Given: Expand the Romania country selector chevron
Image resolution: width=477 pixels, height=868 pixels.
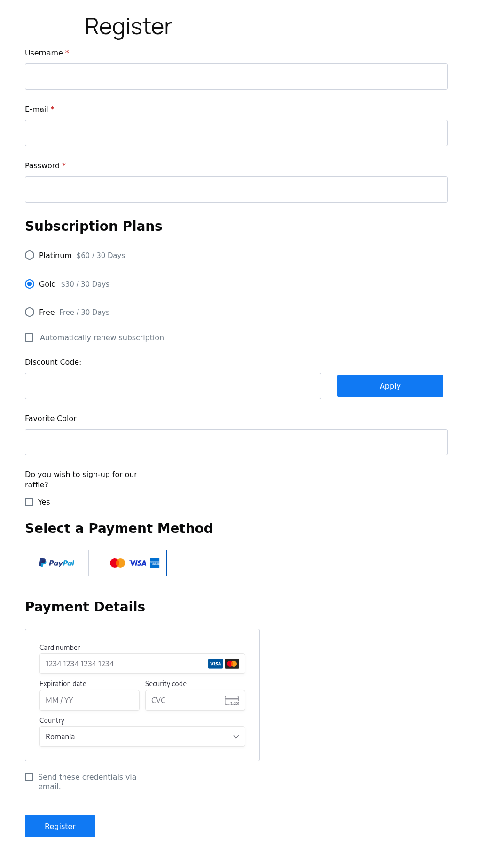Looking at the screenshot, I should pyautogui.click(x=236, y=736).
